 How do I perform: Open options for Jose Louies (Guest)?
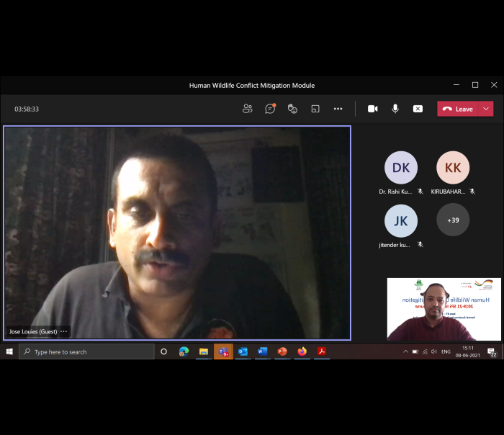(x=64, y=331)
